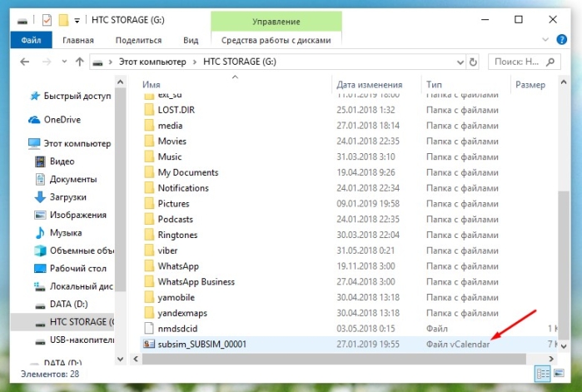
Task: Select the viber folder icon
Action: pos(149,251)
